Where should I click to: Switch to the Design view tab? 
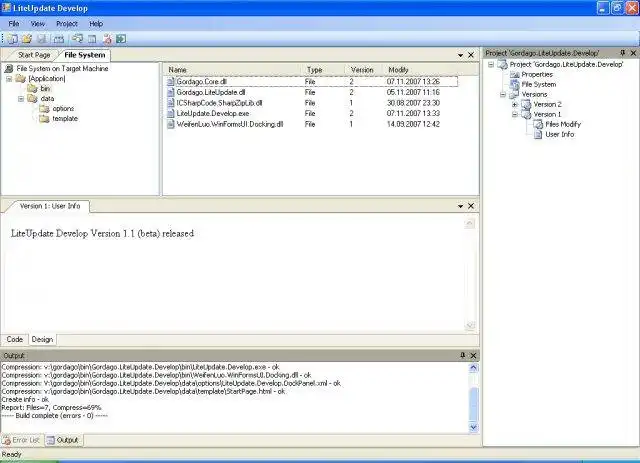(42, 339)
